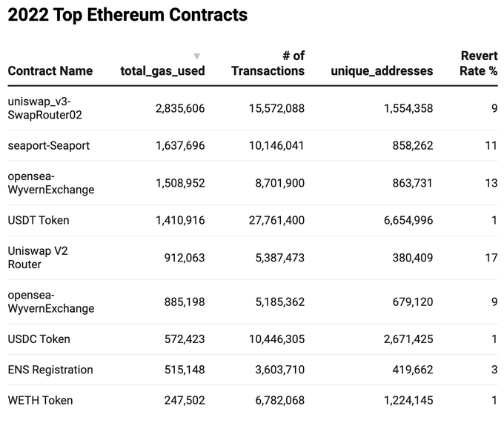The image size is (504, 423).
Task: Select the seaport-Seaport row name
Action: click(x=49, y=146)
